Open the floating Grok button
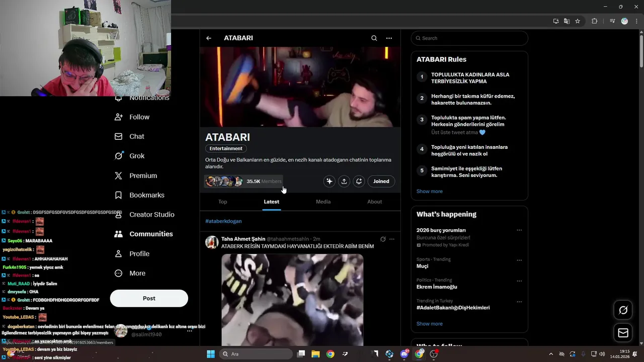 pyautogui.click(x=623, y=310)
